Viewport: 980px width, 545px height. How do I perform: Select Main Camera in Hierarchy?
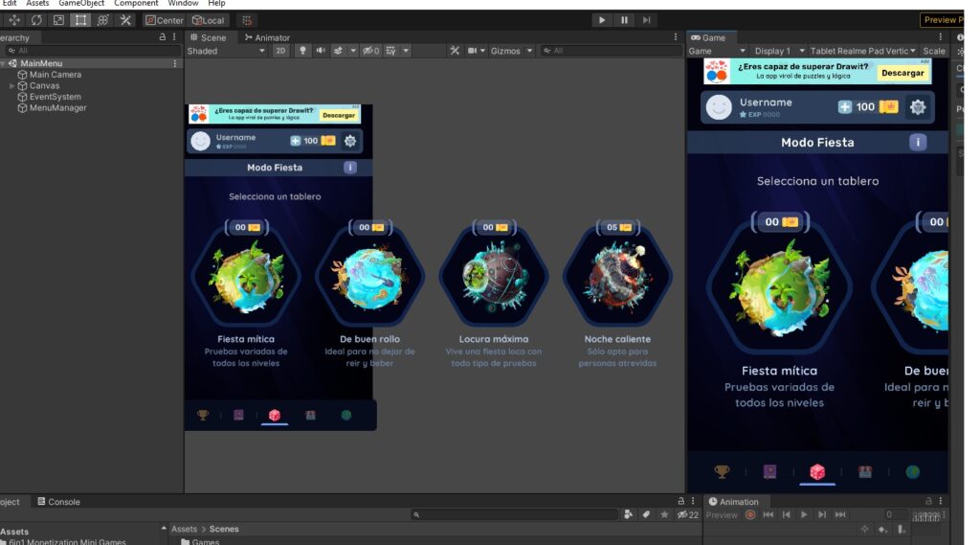[x=55, y=75]
